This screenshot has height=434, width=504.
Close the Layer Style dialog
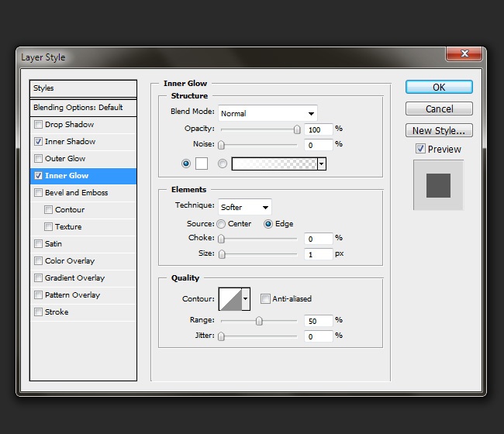[464, 53]
